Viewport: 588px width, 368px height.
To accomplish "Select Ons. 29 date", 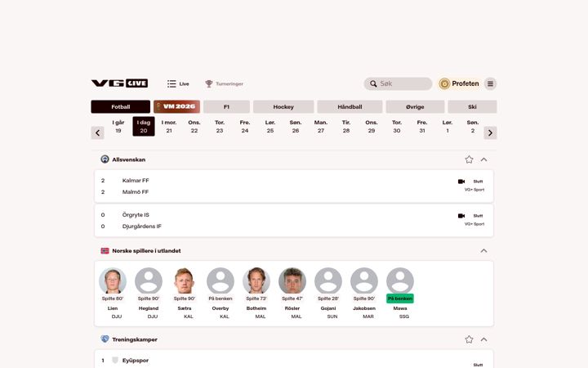I will [372, 126].
